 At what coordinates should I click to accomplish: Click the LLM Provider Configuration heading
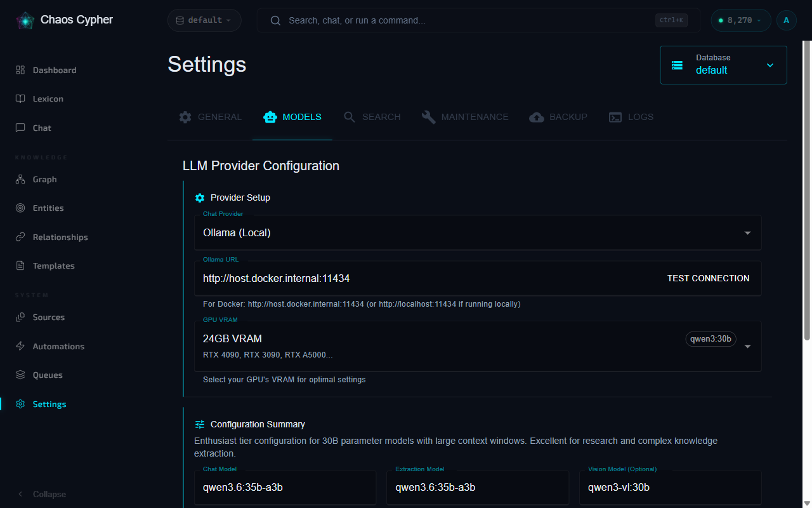261,166
